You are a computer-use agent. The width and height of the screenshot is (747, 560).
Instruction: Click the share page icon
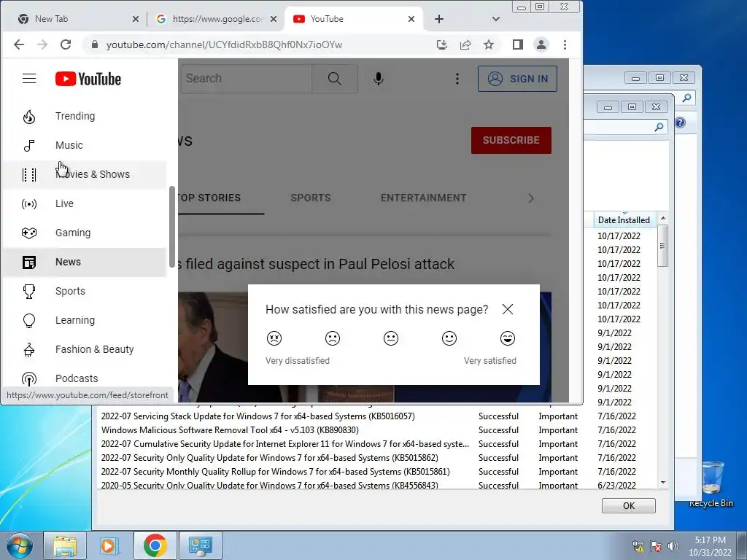click(x=465, y=44)
